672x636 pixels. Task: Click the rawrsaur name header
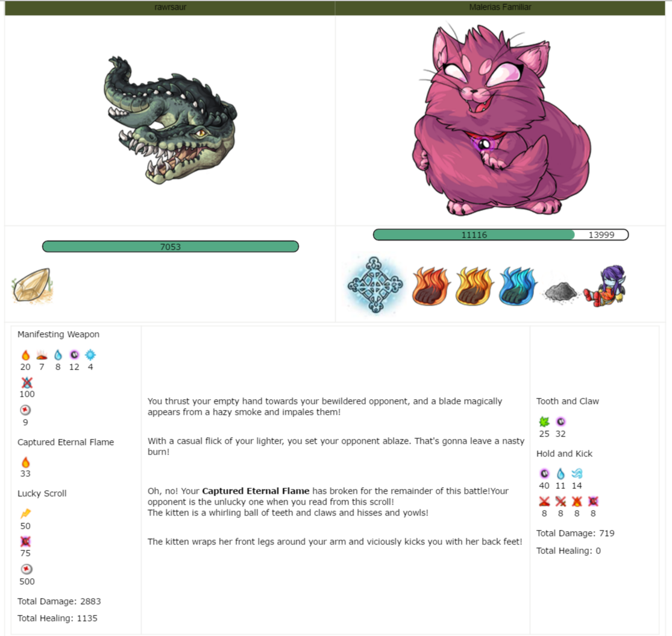tap(170, 7)
